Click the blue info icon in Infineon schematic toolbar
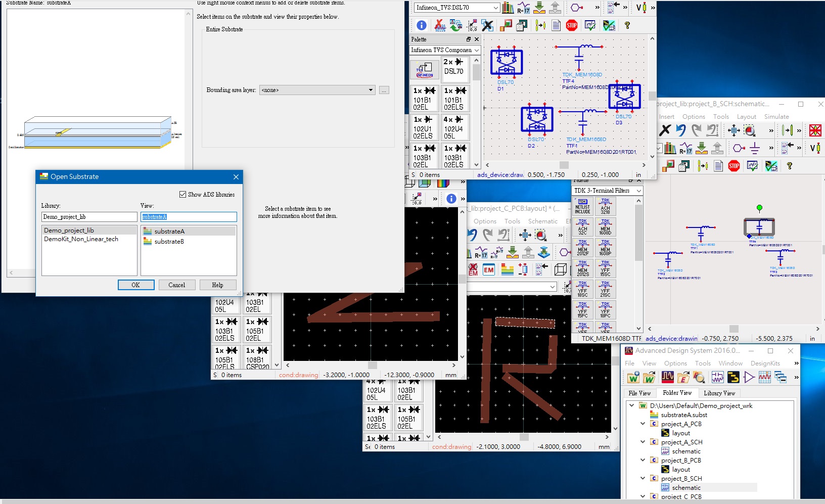 422,25
